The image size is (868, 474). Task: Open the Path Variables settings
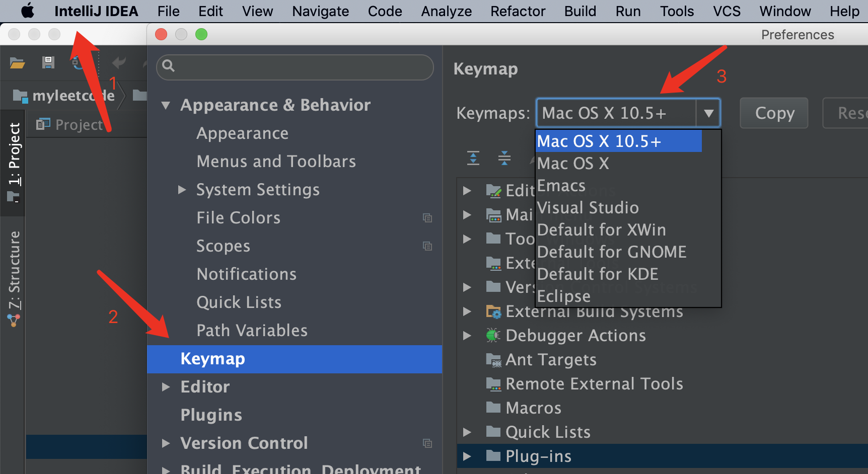[252, 331]
